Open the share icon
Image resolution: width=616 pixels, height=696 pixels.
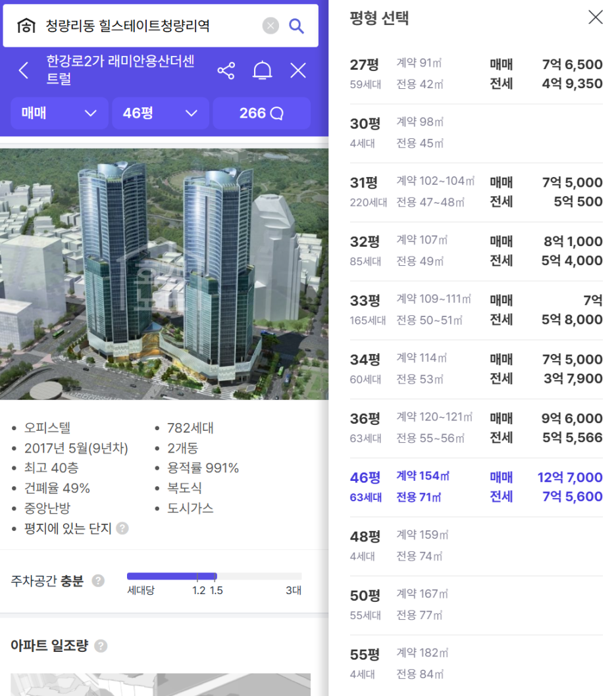click(226, 70)
